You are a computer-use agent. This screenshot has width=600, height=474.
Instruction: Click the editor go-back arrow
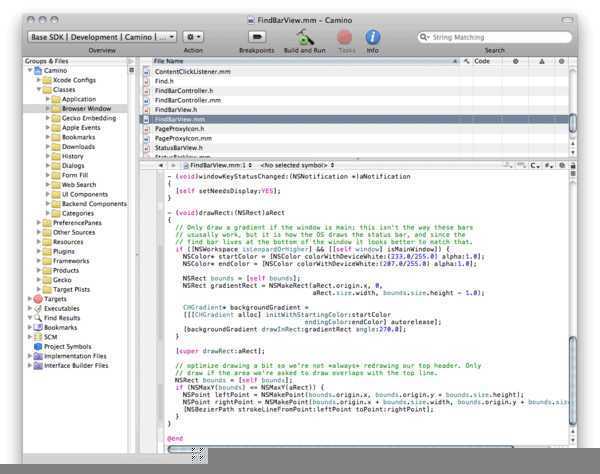click(161, 165)
